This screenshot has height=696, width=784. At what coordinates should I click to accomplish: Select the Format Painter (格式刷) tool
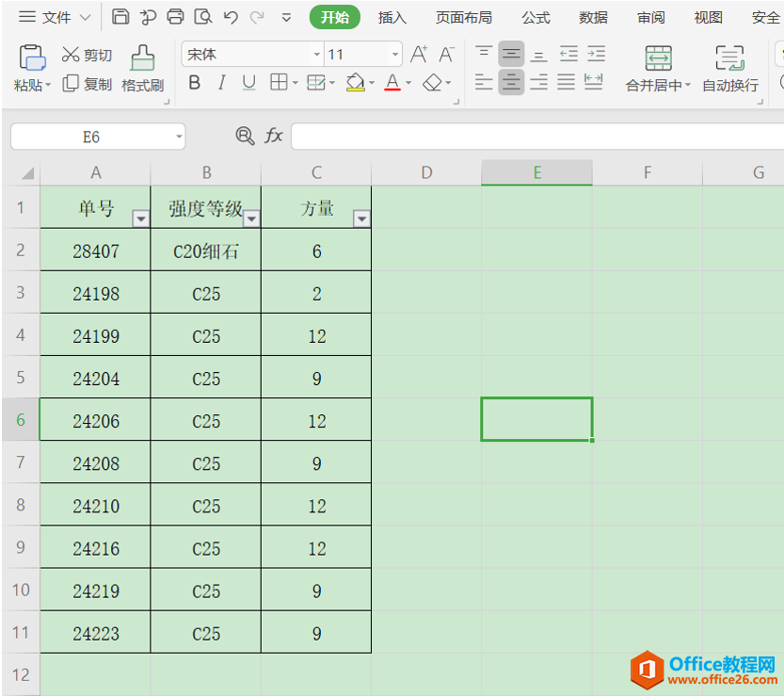pos(143,69)
